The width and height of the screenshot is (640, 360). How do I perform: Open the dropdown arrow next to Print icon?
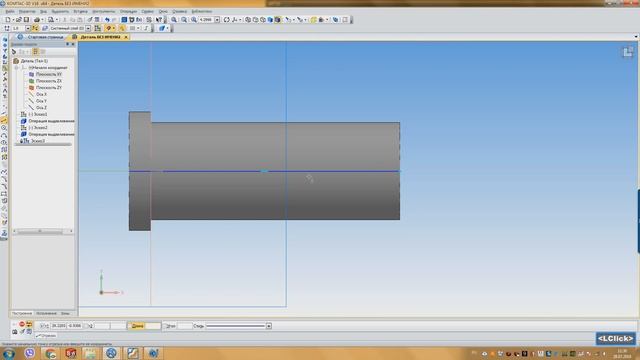click(x=42, y=20)
